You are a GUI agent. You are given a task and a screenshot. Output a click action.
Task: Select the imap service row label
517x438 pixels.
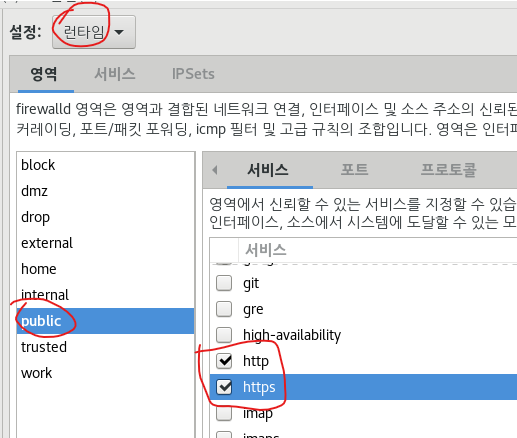[258, 414]
